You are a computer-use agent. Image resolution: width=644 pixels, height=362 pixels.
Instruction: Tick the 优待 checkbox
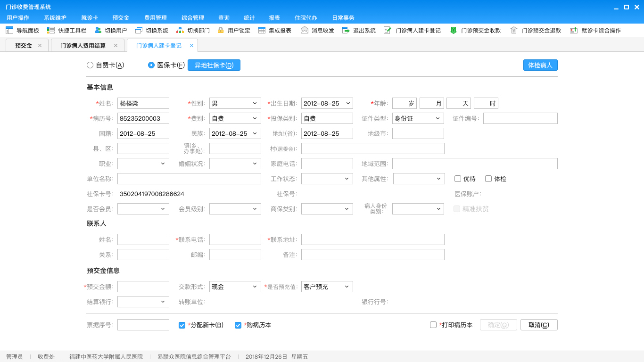click(x=458, y=179)
